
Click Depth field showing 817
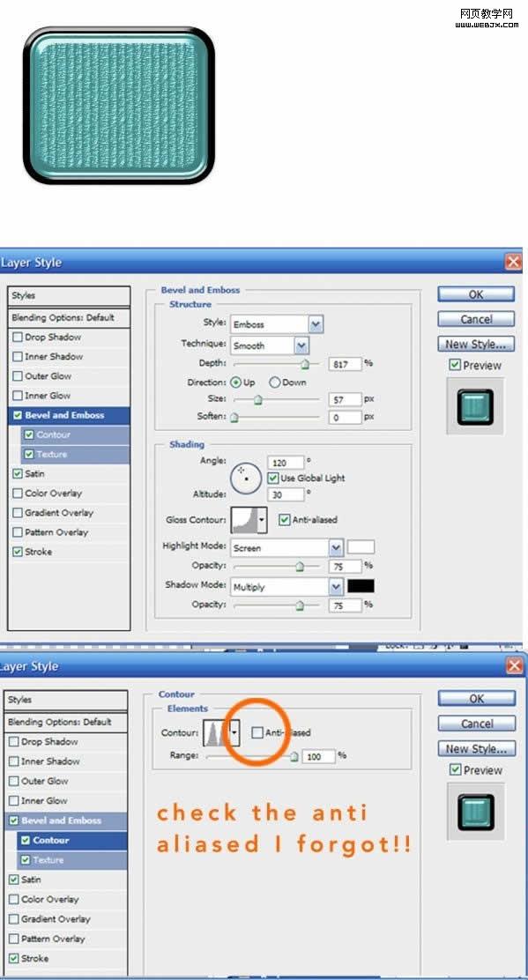[346, 364]
